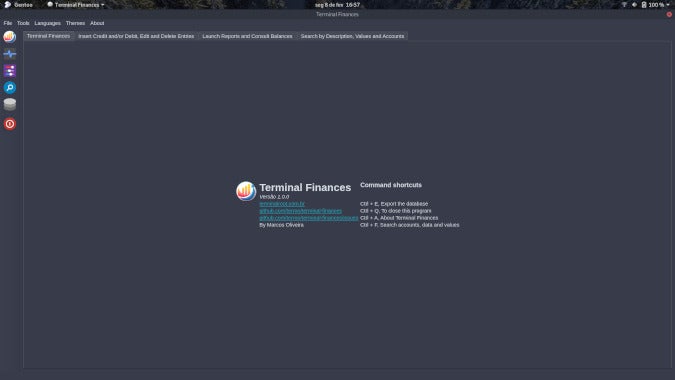Click the Command shortcuts heading
The height and width of the screenshot is (380, 675).
pos(391,185)
